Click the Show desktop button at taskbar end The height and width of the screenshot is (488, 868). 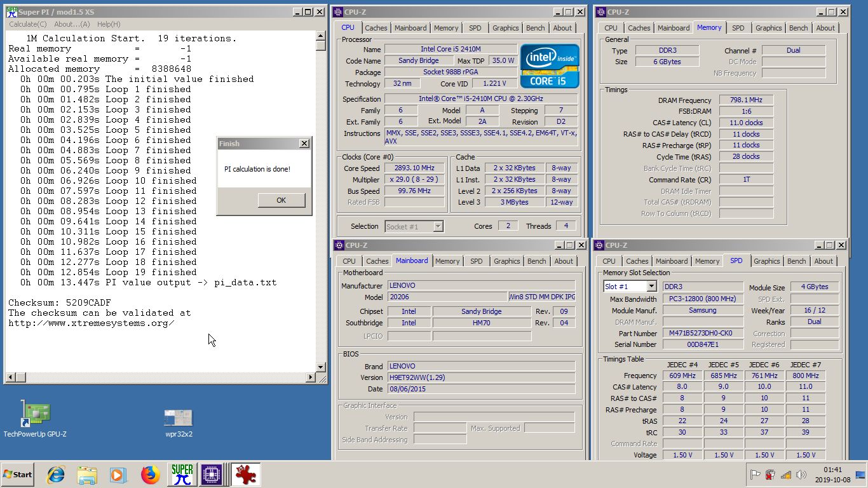[860, 475]
